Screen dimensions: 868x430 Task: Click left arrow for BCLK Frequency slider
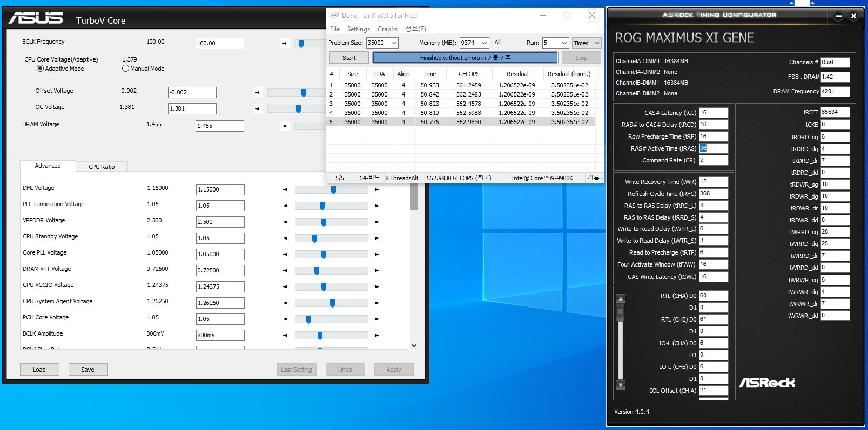coord(285,44)
